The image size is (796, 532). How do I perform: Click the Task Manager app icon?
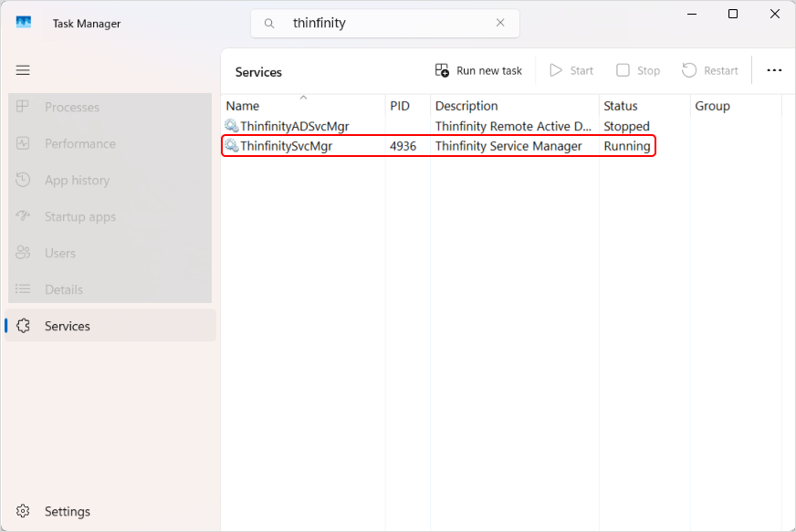pos(24,23)
